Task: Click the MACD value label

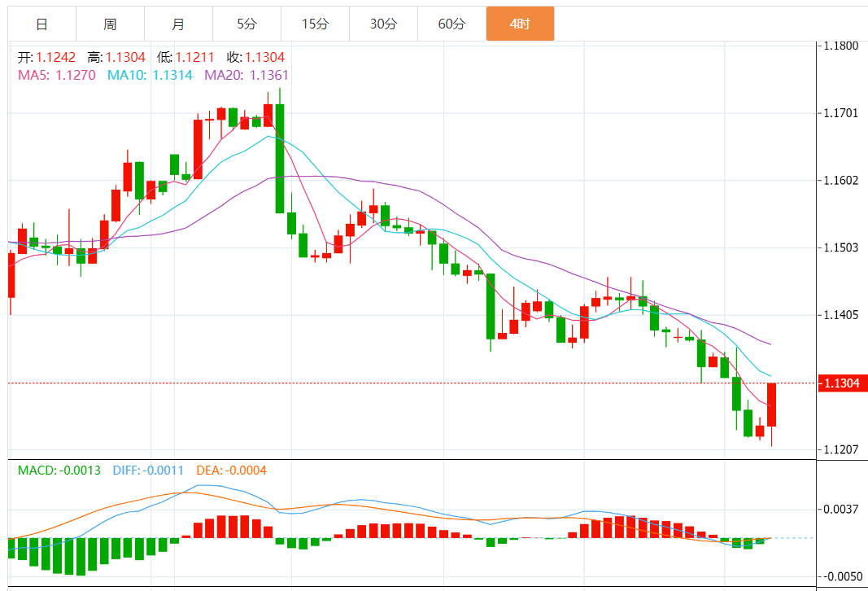Action: pyautogui.click(x=59, y=470)
